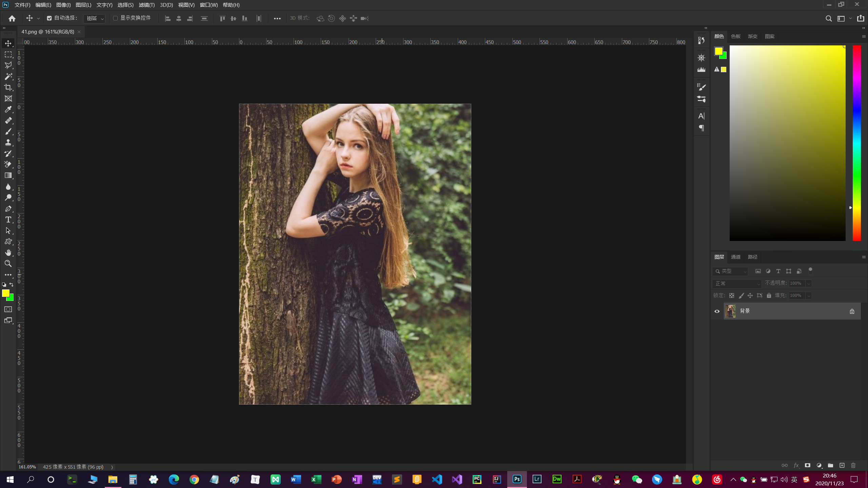The height and width of the screenshot is (488, 868).
Task: Select the Eyedropper tool
Action: (8, 109)
